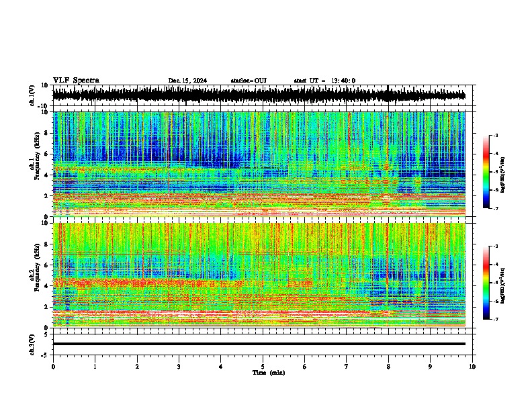
Task: Click ch.2 colorbar "log(PSD)" label
Action: click(503, 285)
